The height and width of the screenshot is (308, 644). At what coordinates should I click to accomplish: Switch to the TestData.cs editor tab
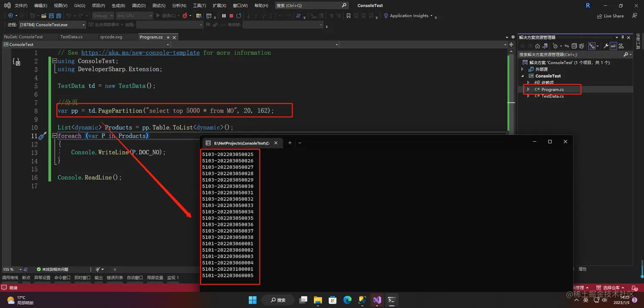click(71, 37)
